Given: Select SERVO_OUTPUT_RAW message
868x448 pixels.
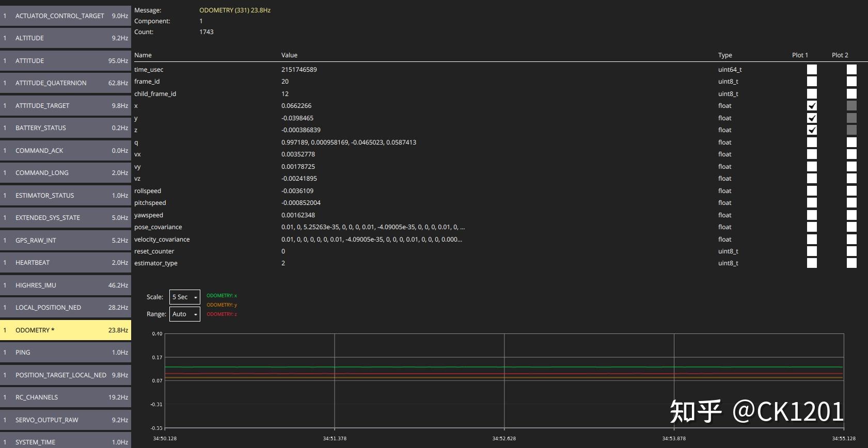Looking at the screenshot, I should (66, 420).
